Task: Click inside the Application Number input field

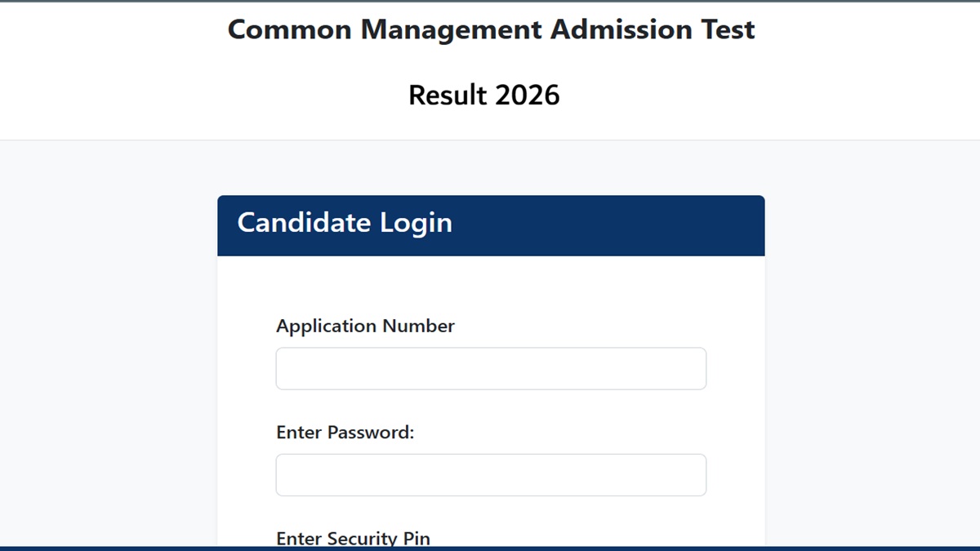Action: [490, 368]
